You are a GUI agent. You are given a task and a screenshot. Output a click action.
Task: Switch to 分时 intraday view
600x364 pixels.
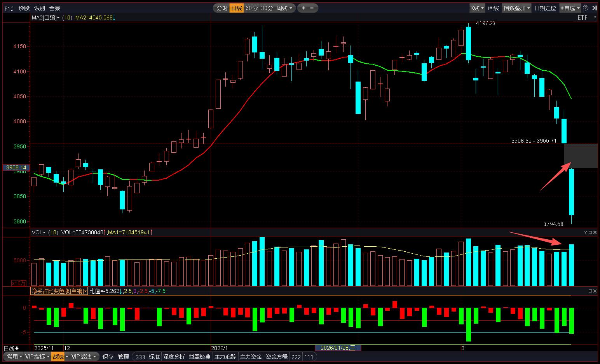(222, 8)
